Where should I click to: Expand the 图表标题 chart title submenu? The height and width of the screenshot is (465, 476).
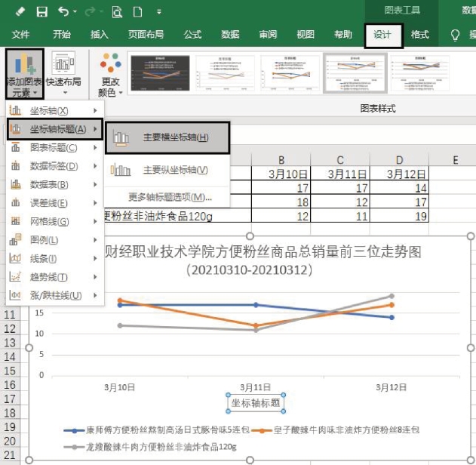54,148
